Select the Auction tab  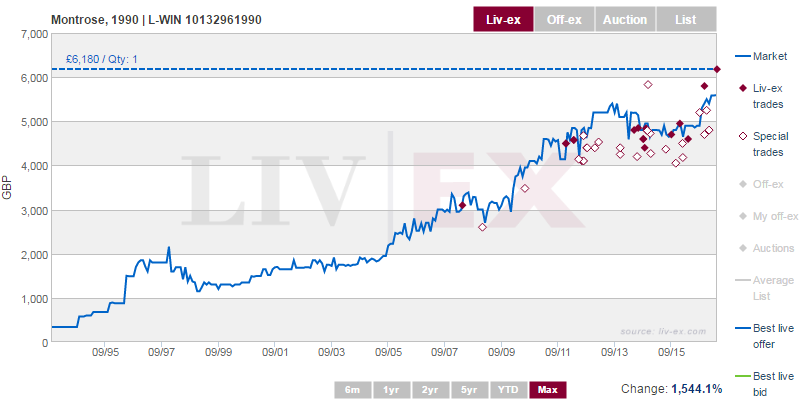[625, 20]
